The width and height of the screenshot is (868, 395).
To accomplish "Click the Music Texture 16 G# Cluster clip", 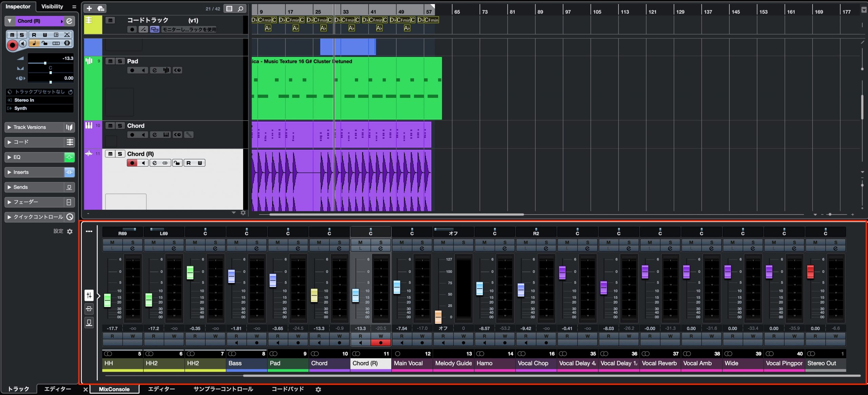I will (347, 88).
